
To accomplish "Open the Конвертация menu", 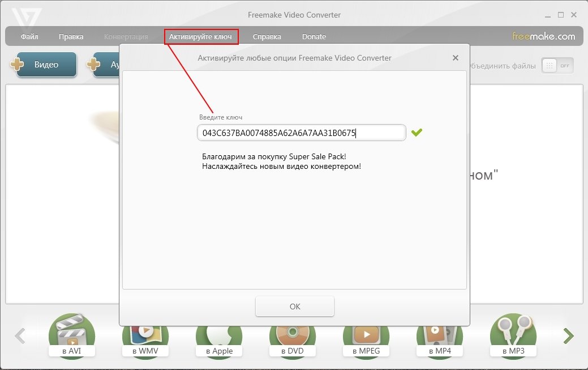I will [126, 36].
